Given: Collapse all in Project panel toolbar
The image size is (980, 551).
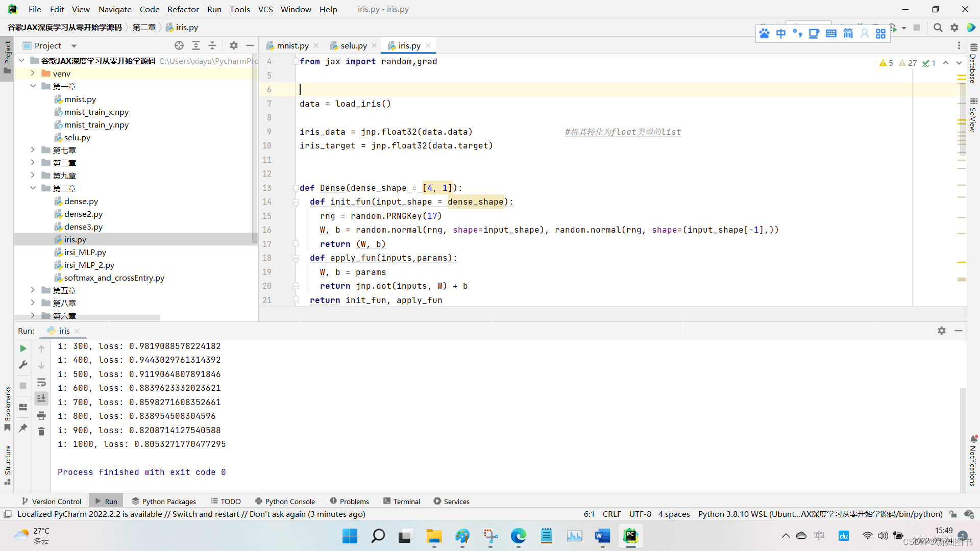Looking at the screenshot, I should coord(212,45).
